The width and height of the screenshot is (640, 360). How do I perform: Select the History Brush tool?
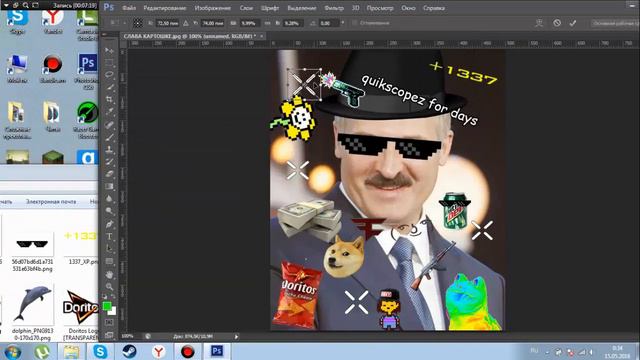[109, 162]
